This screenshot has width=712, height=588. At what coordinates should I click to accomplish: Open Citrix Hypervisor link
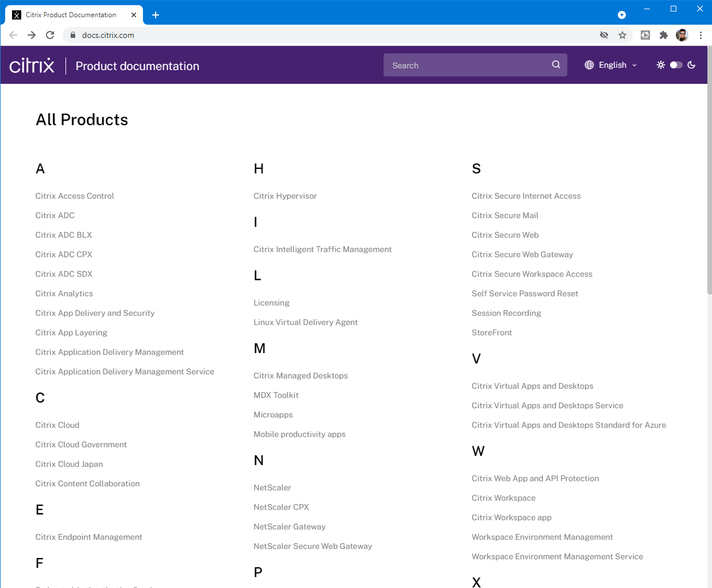click(285, 196)
